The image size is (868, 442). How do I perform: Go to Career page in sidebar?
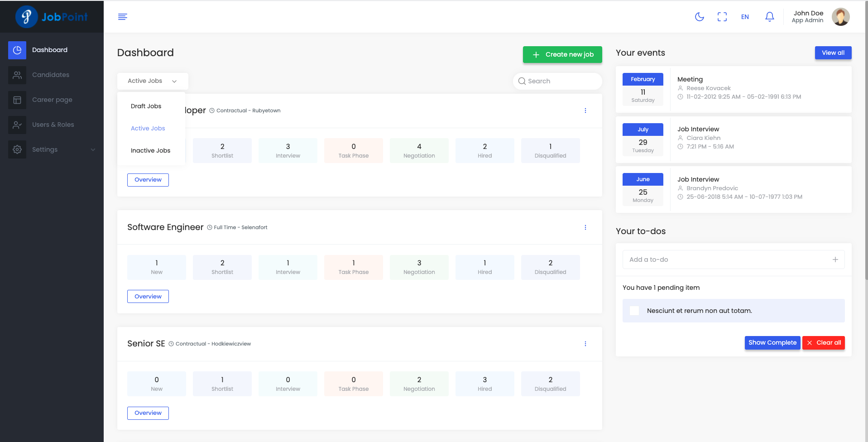coord(52,100)
